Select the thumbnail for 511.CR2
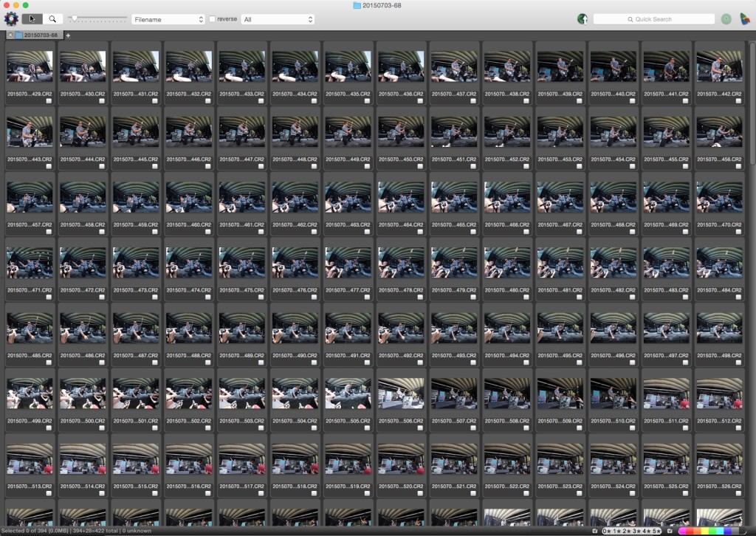 click(667, 394)
